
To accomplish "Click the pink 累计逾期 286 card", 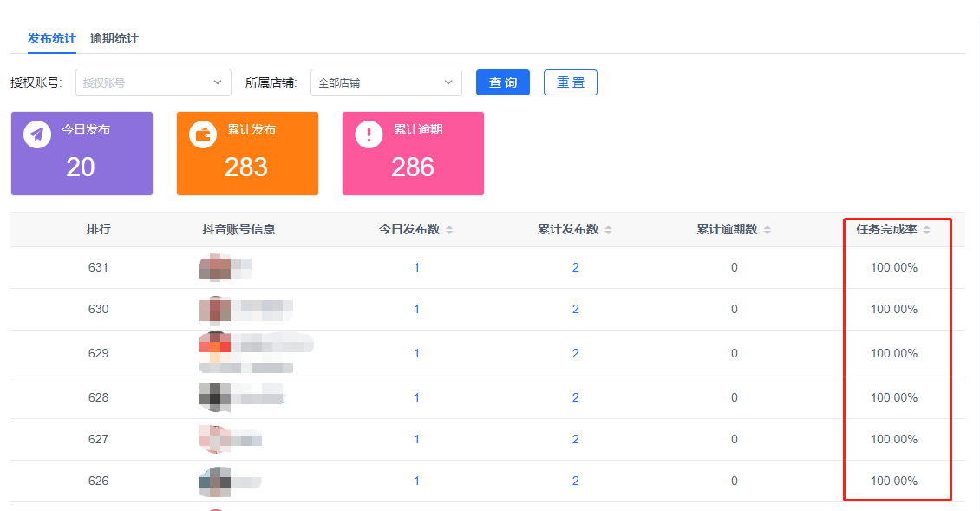I will pos(413,154).
